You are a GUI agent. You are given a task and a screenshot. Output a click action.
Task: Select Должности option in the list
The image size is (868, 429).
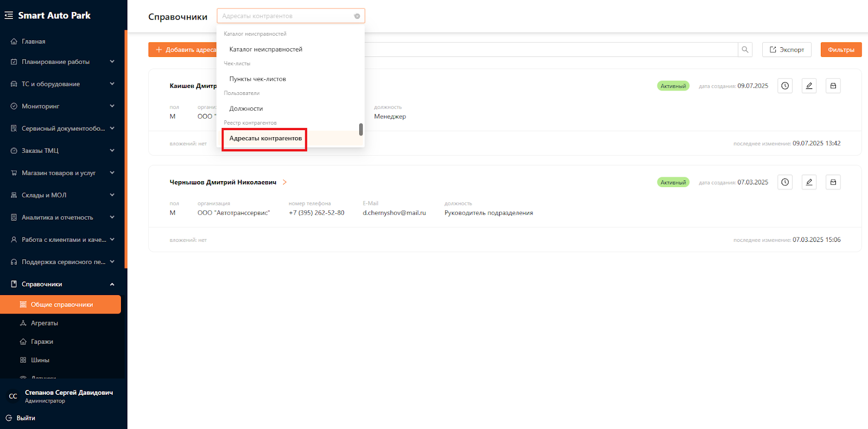[246, 109]
